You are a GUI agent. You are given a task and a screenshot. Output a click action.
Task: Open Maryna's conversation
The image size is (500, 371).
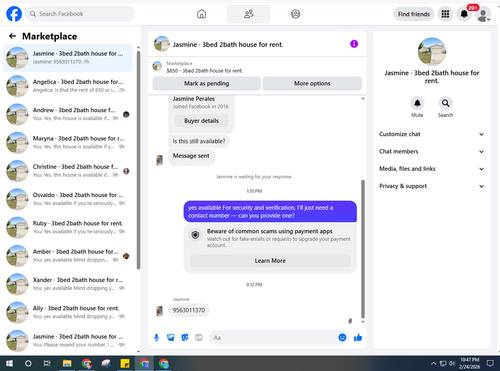pyautogui.click(x=68, y=143)
